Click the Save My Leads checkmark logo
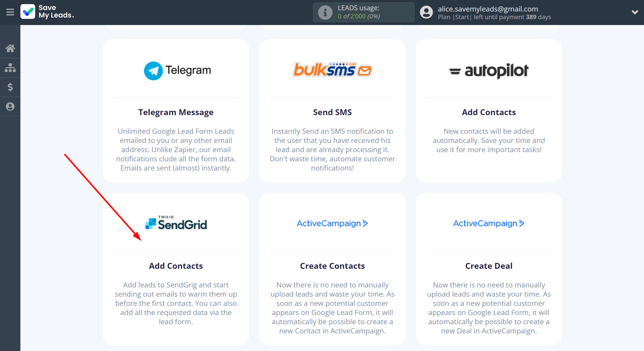 [28, 12]
